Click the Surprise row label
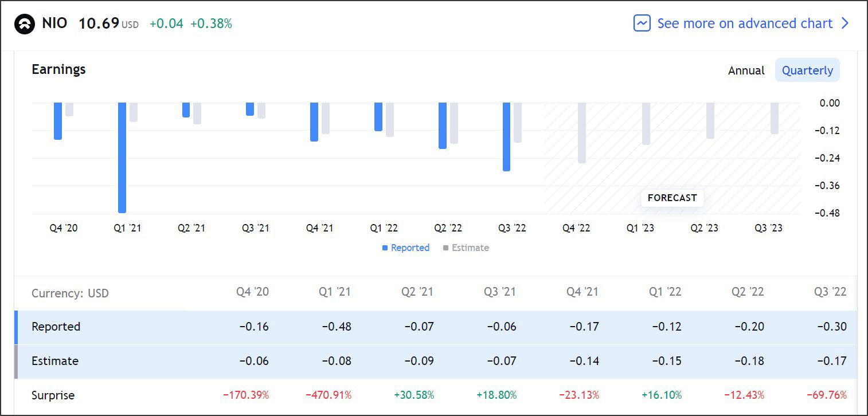 (x=53, y=395)
